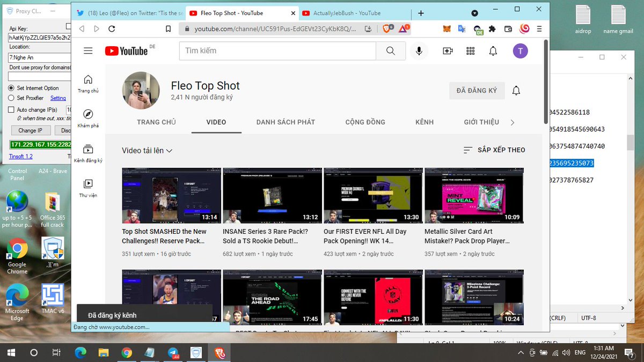Open YouTube notifications bell in header
The image size is (644, 362).
tap(493, 51)
